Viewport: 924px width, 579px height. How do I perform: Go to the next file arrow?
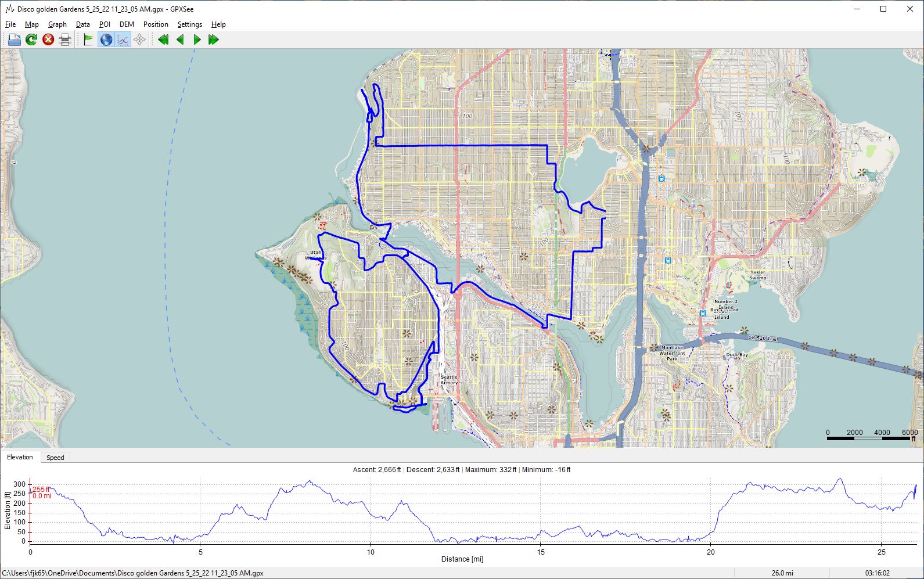coord(197,39)
